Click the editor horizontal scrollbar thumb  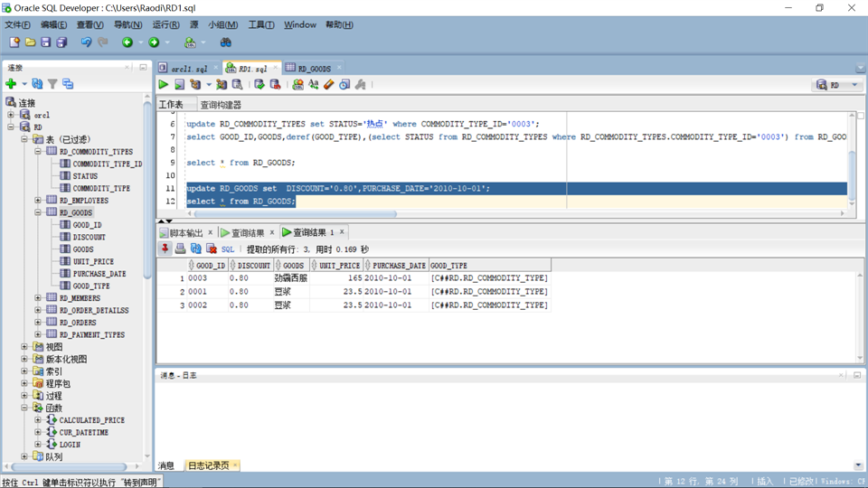pos(295,213)
